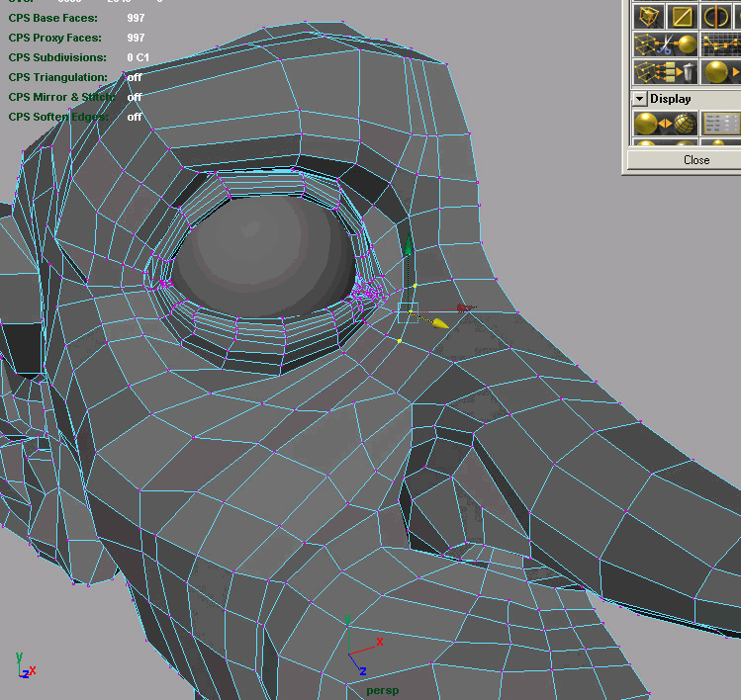Click the red X-axis arrow of manipulator
This screenshot has height=700, width=741.
pos(467,308)
